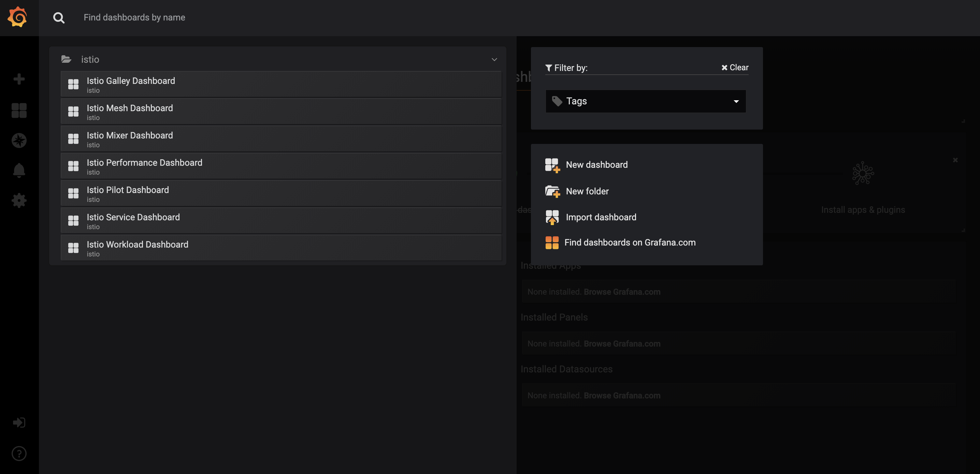Screen dimensions: 980x474
Task: Click Install apps & plugins label
Action: pyautogui.click(x=863, y=209)
